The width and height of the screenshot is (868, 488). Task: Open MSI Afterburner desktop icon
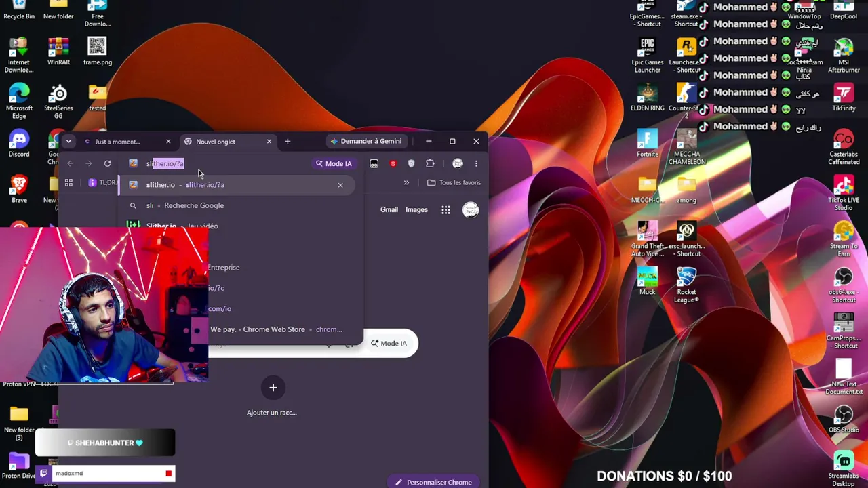844,56
